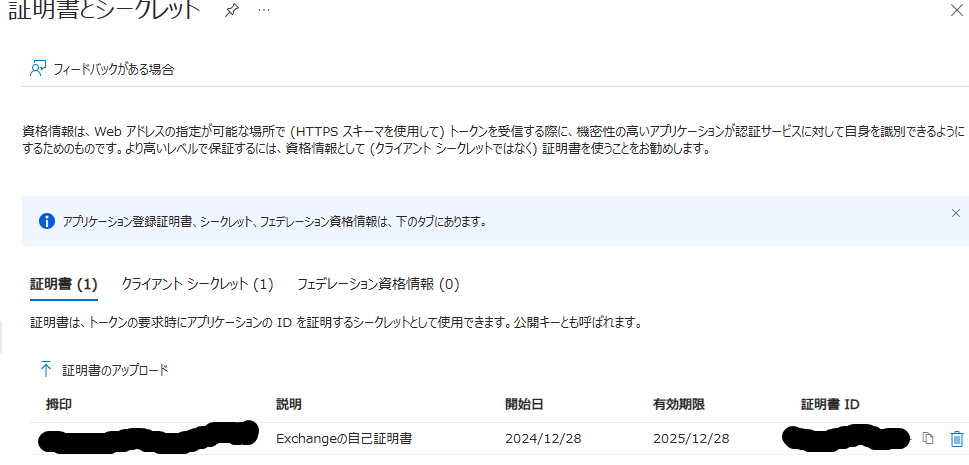Image resolution: width=969 pixels, height=465 pixels.
Task: Open フィードバックがある場合 link
Action: pos(114,69)
